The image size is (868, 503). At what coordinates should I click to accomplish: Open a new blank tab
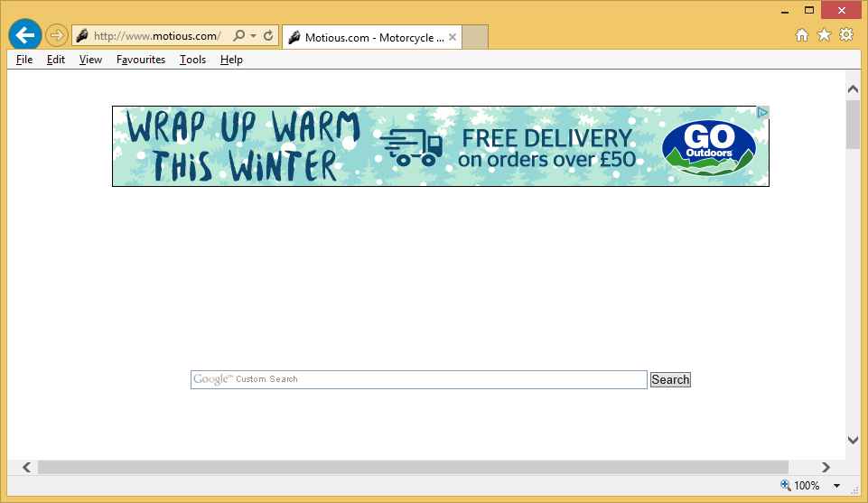475,37
